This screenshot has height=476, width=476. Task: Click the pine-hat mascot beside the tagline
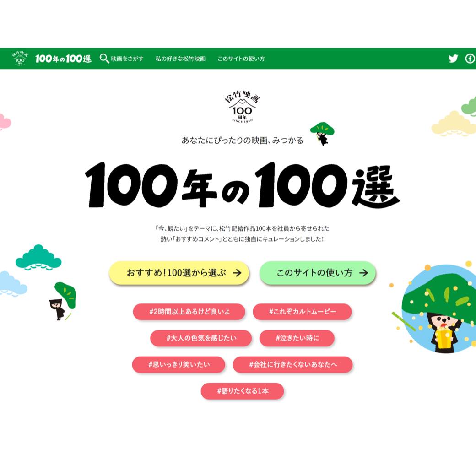322,134
